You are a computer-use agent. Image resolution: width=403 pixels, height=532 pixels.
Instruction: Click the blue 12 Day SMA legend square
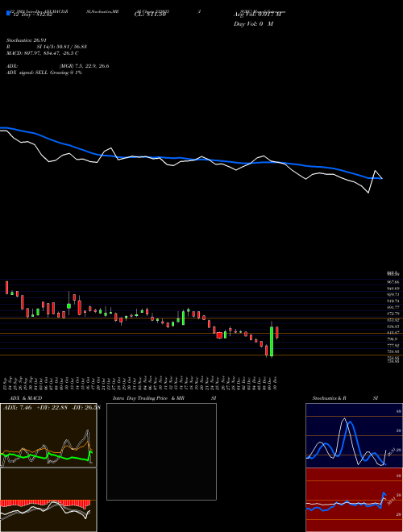[8, 13]
